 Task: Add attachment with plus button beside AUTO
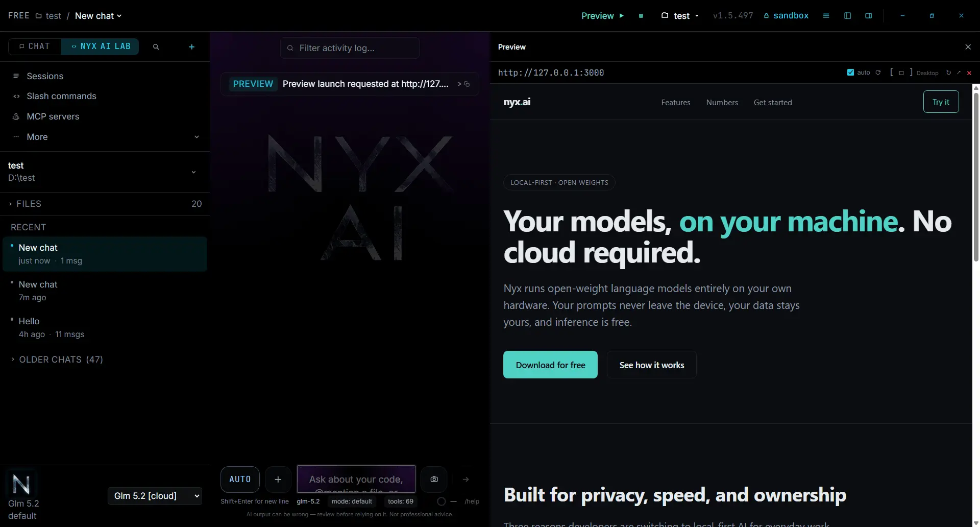point(278,480)
